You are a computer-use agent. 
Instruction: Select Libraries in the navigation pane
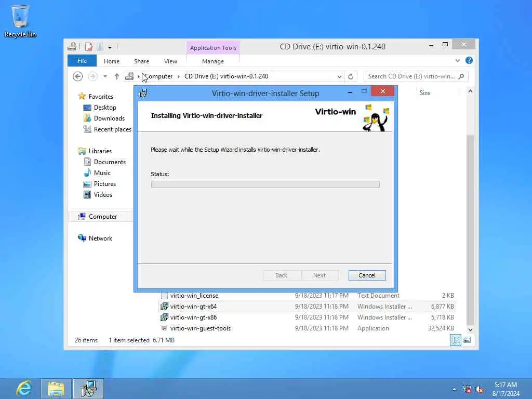(100, 151)
